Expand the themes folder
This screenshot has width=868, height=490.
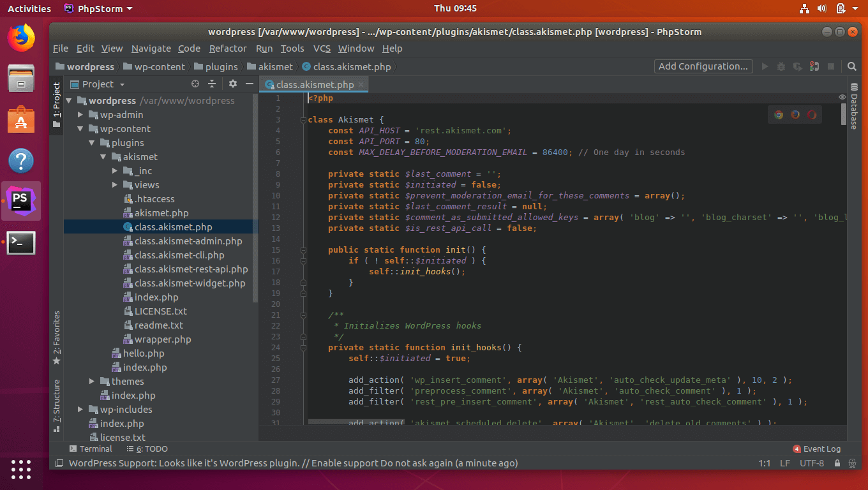pos(91,381)
